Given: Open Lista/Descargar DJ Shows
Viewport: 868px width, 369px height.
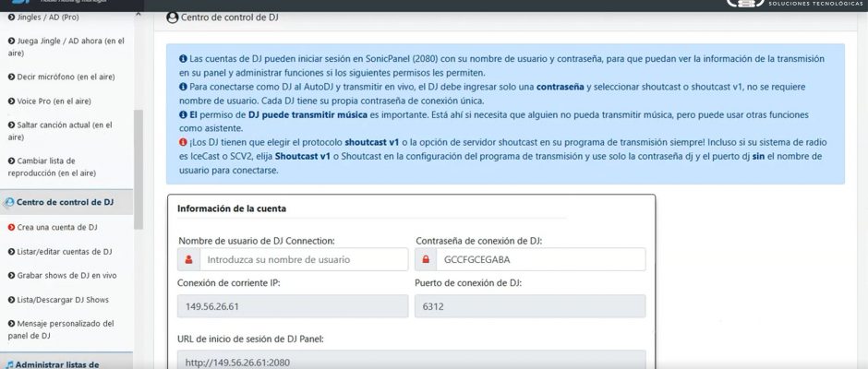Looking at the screenshot, I should coord(59,300).
